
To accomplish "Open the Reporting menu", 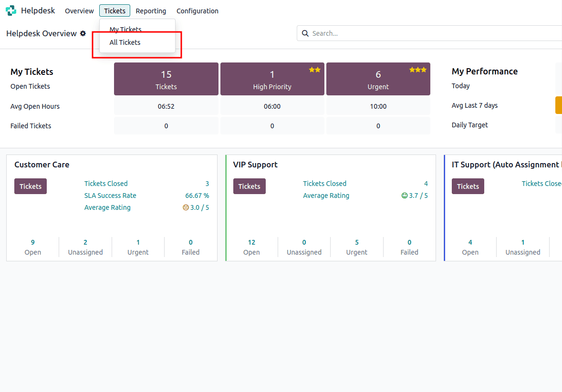I will click(x=151, y=10).
